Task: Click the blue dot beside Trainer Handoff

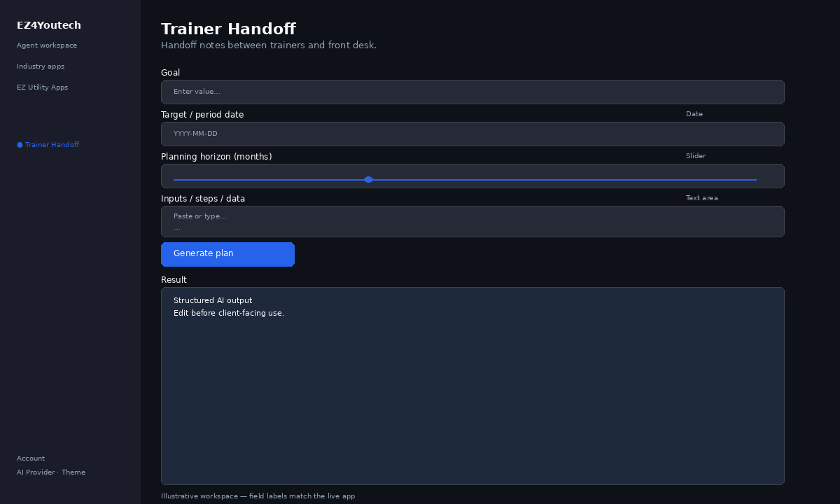Action: coord(20,145)
